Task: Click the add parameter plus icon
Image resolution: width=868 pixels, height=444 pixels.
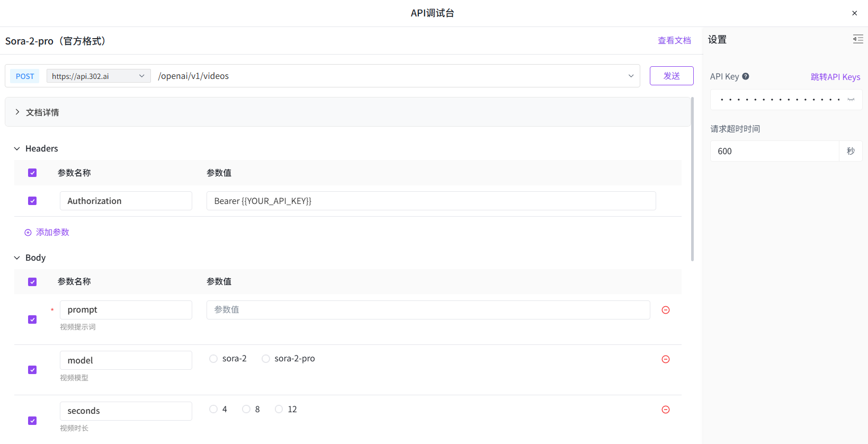Action: pos(28,233)
